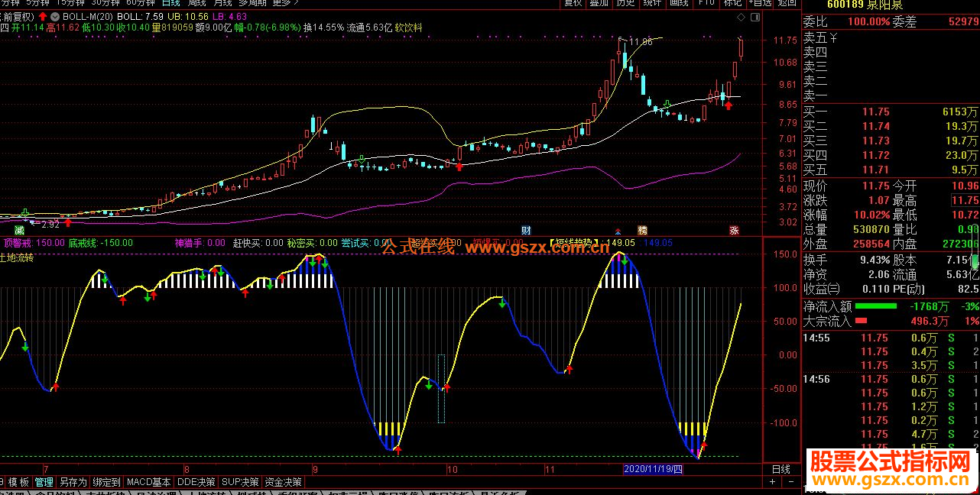
Task: Click the +自选 add to watchlist button
Action: [759, 3]
